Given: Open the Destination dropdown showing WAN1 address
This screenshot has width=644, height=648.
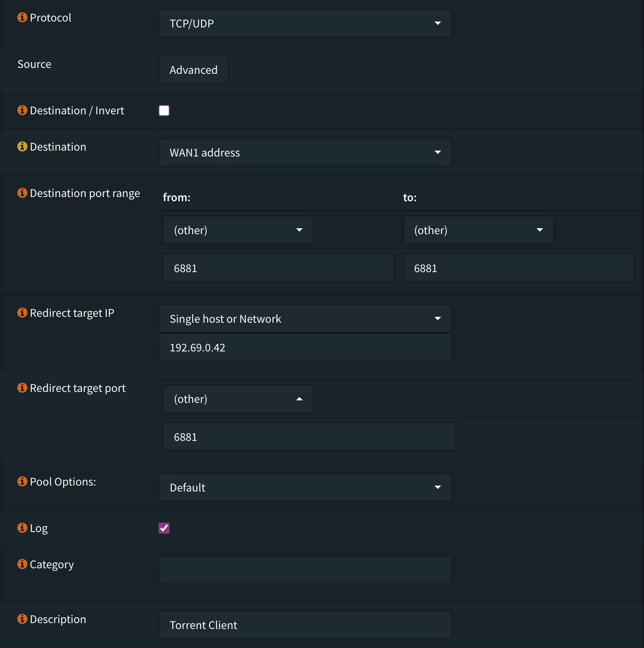Looking at the screenshot, I should tap(305, 152).
